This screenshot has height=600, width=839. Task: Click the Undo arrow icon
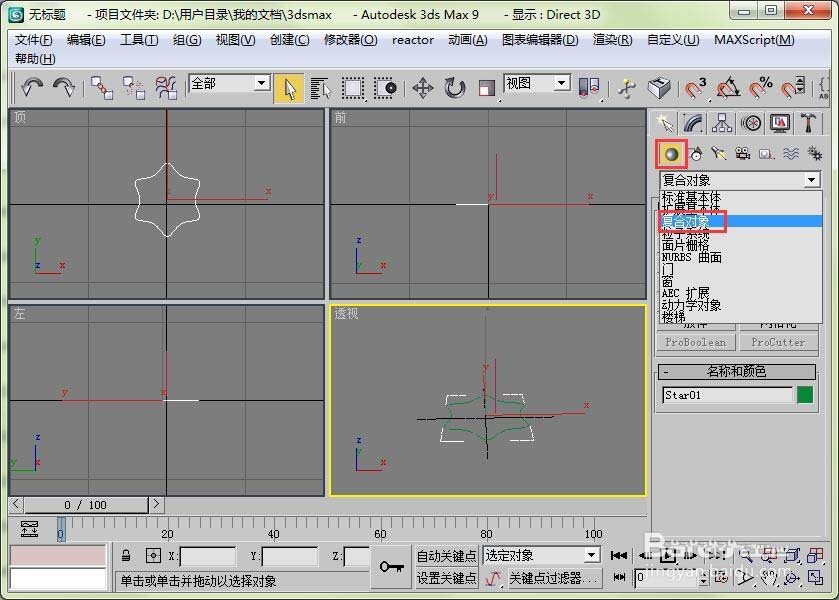32,87
